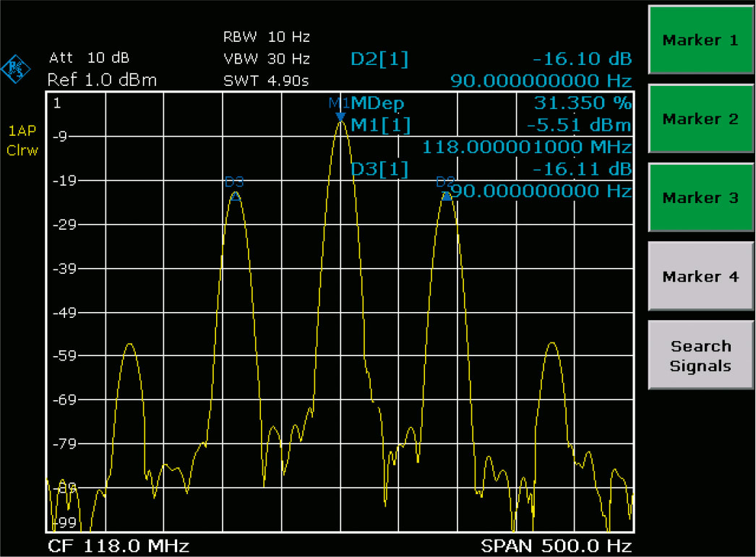Select the D2 delta marker on right peak

[x=447, y=194]
